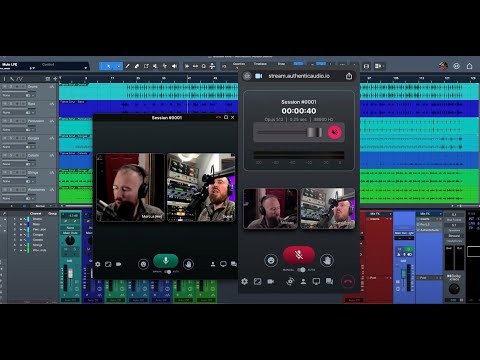
Task: Open chat in the Session #0001 window
Action: [234, 264]
